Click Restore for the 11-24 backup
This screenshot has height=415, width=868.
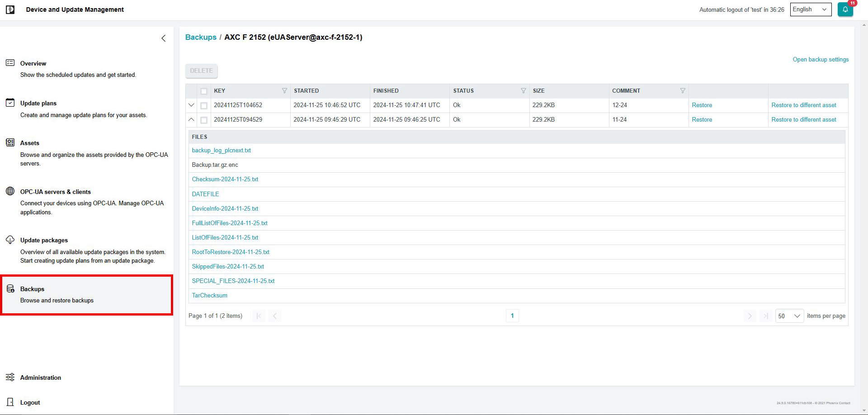pos(702,120)
